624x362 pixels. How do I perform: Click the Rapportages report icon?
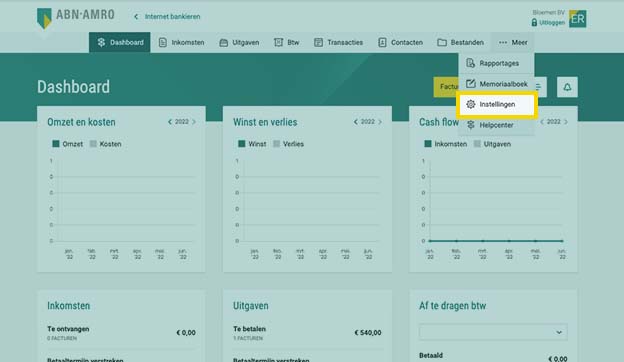tap(470, 63)
